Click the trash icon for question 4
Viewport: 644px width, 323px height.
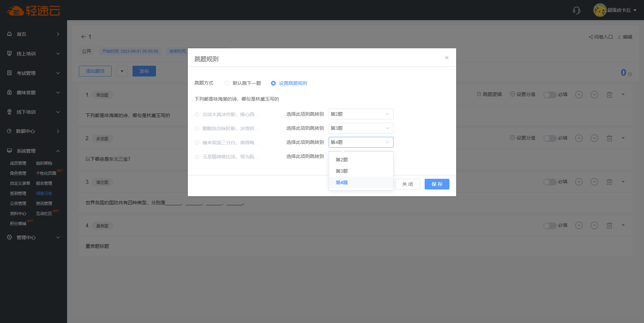tap(609, 225)
